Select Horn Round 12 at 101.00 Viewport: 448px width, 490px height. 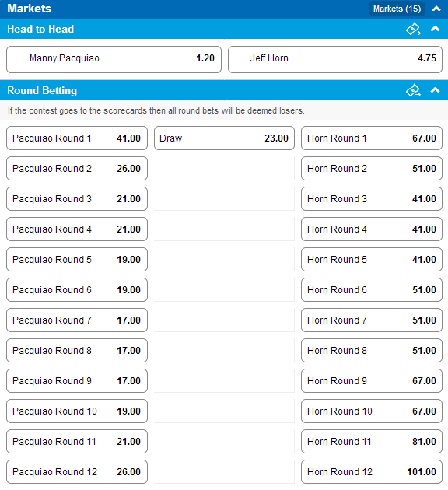click(x=372, y=471)
